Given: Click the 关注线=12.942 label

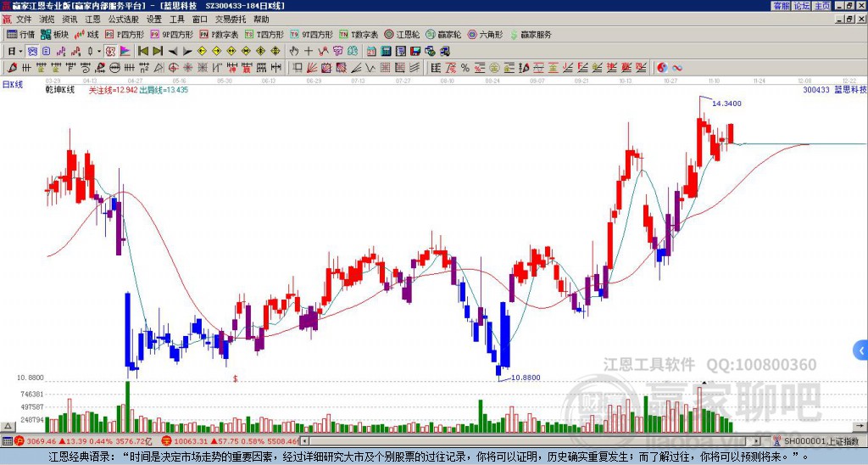Looking at the screenshot, I should pyautogui.click(x=113, y=90).
